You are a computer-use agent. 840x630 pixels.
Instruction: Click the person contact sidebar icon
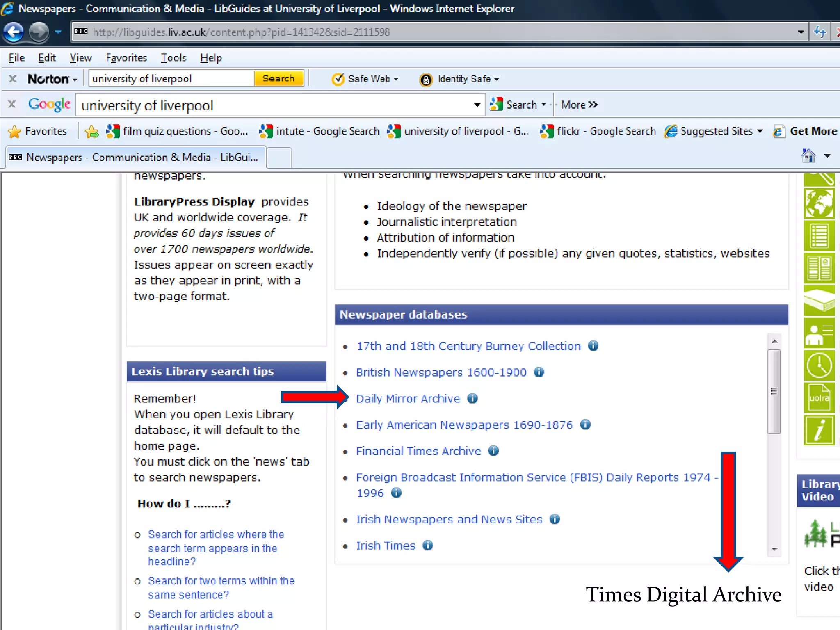click(x=819, y=333)
